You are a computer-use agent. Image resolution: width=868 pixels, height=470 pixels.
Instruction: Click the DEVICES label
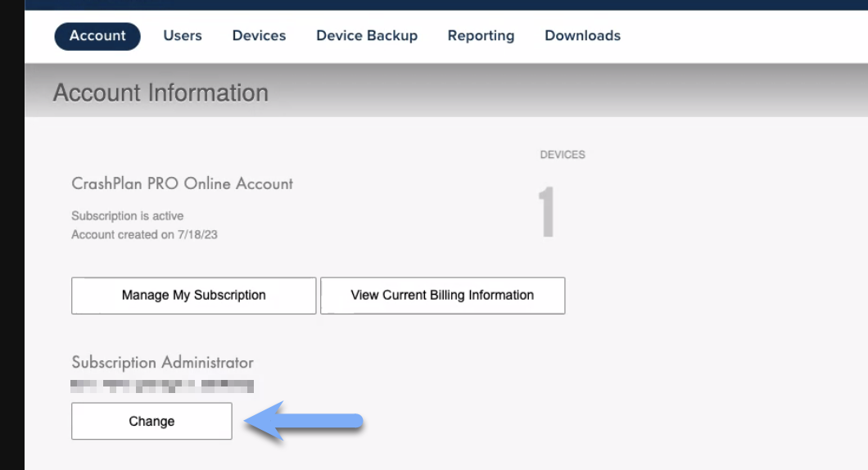[563, 155]
